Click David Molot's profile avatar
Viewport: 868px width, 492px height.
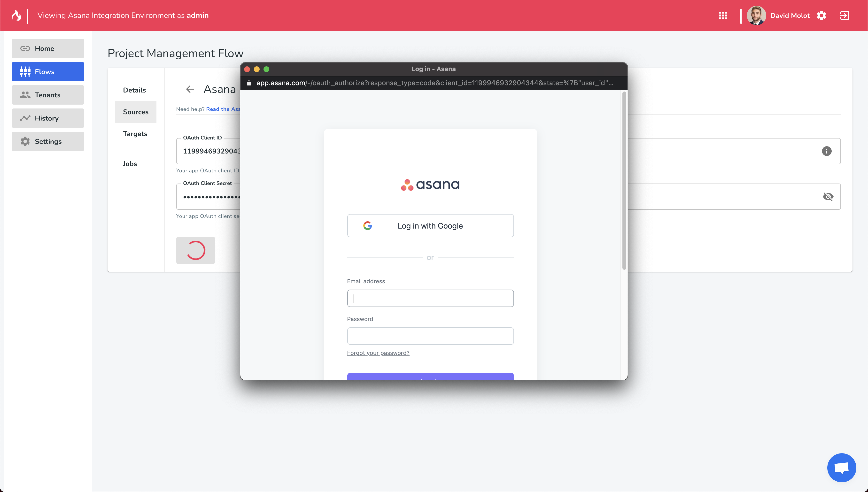756,15
